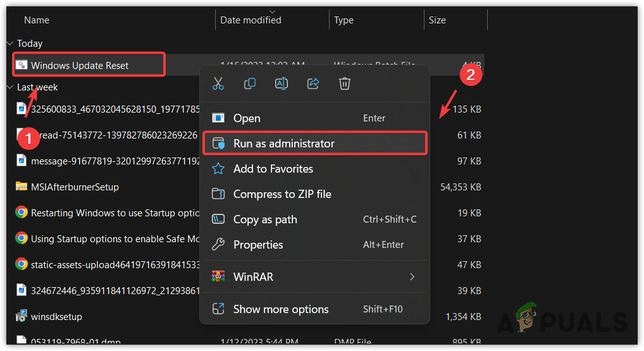The height and width of the screenshot is (351, 644).
Task: Click Copy as path option
Action: [265, 219]
